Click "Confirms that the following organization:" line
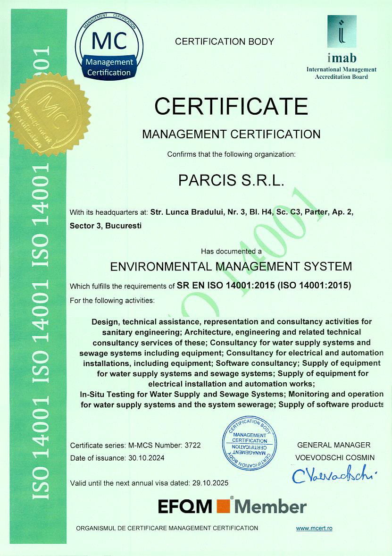Viewport: 392px width, 556px height. coord(232,155)
